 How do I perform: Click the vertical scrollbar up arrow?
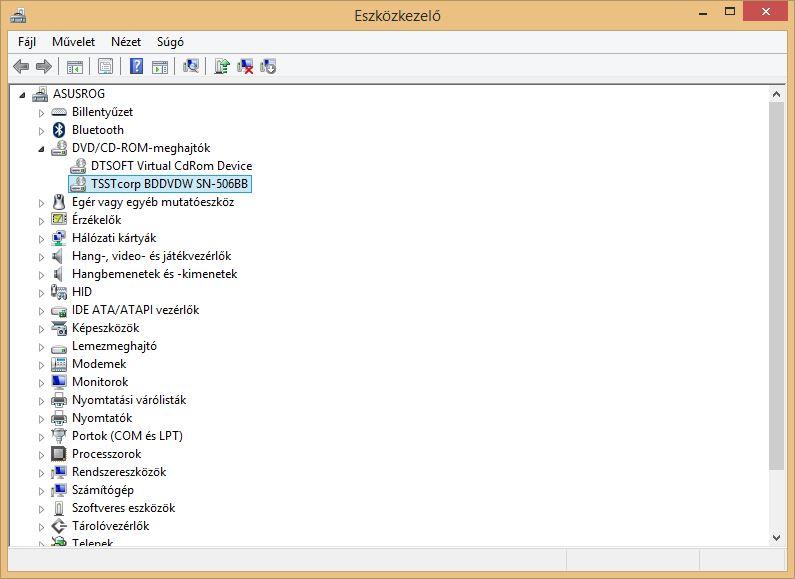[776, 94]
